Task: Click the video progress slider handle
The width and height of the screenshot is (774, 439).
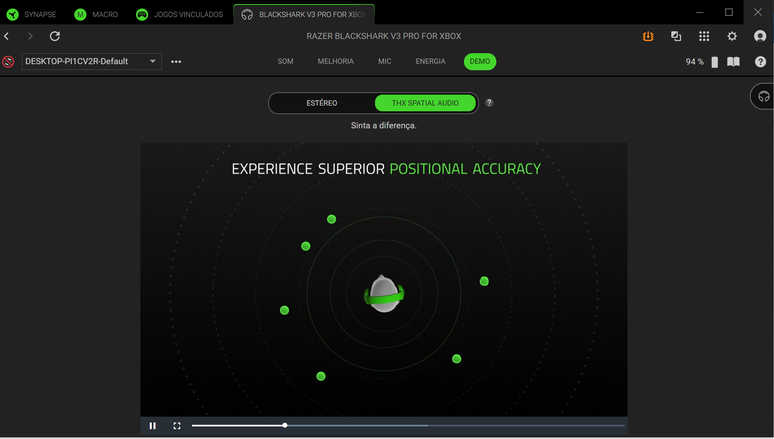Action: click(285, 425)
